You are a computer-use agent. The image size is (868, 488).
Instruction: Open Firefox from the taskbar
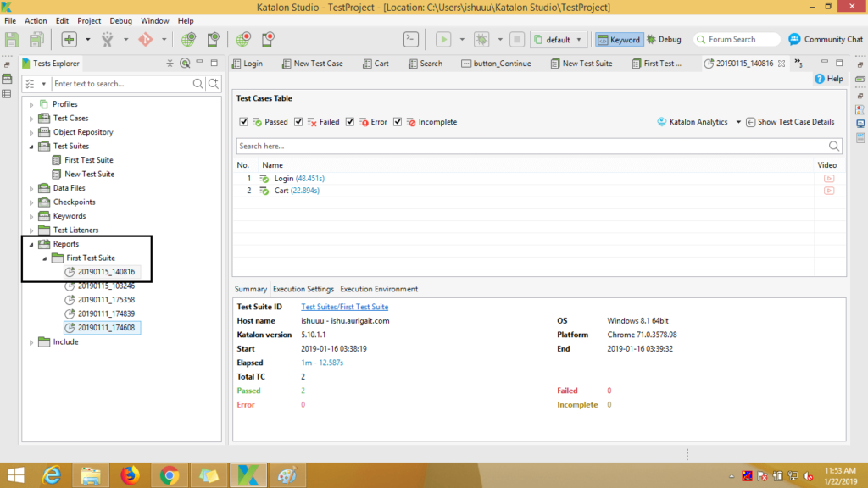tap(130, 475)
